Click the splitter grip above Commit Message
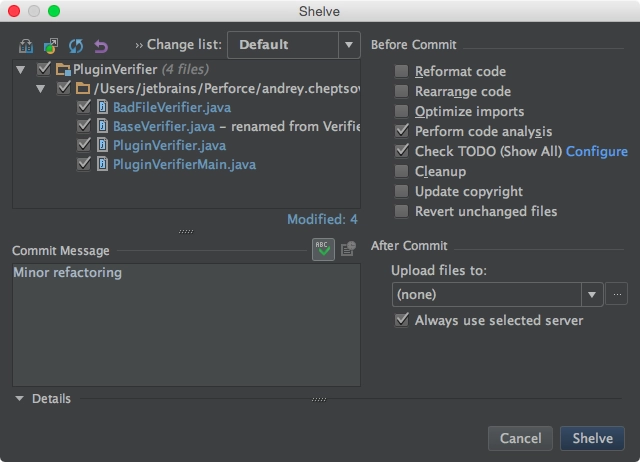Viewport: 640px width, 462px height. click(186, 231)
